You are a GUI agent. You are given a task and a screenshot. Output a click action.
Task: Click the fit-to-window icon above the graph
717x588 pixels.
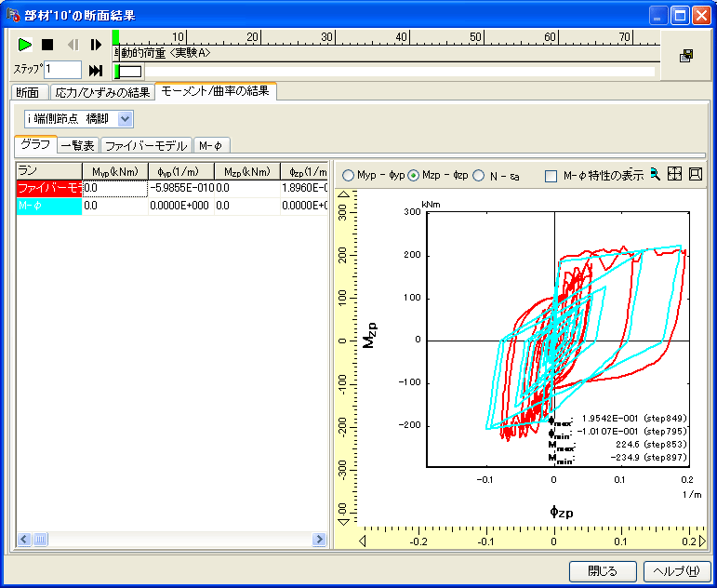696,174
